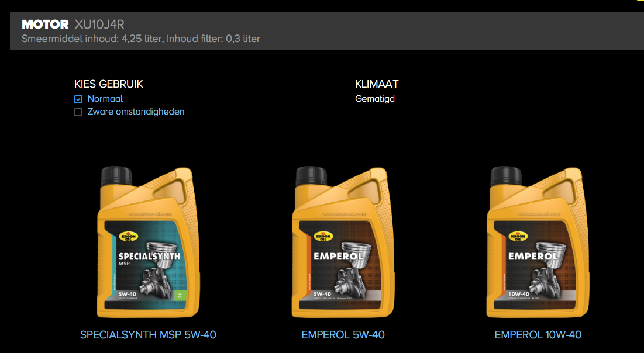Click the black cap of Specialsynth bottle

116,176
